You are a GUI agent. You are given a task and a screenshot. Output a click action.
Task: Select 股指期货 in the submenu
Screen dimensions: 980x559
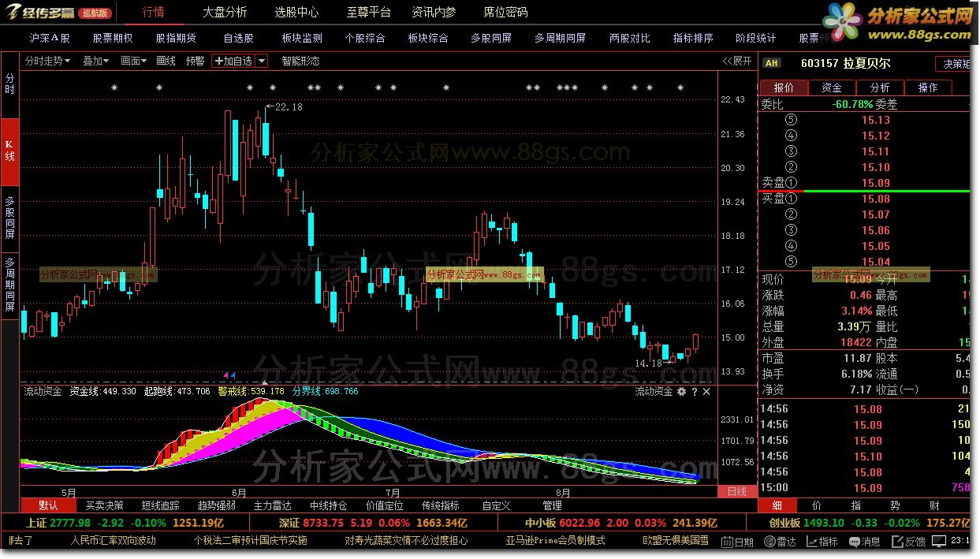pyautogui.click(x=176, y=38)
